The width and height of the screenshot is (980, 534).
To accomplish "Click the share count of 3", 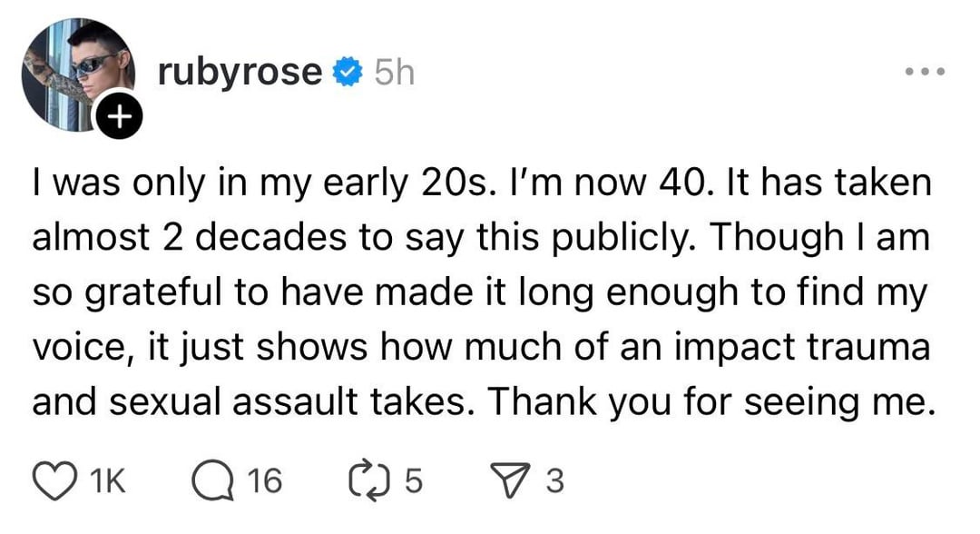I will click(554, 480).
